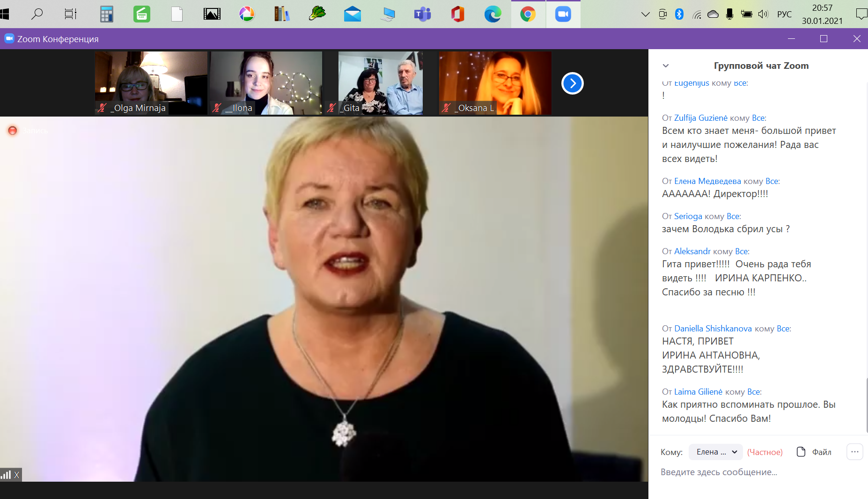Open the recipient dropdown showing Елена
Screen dimensions: 868x499
(x=716, y=452)
